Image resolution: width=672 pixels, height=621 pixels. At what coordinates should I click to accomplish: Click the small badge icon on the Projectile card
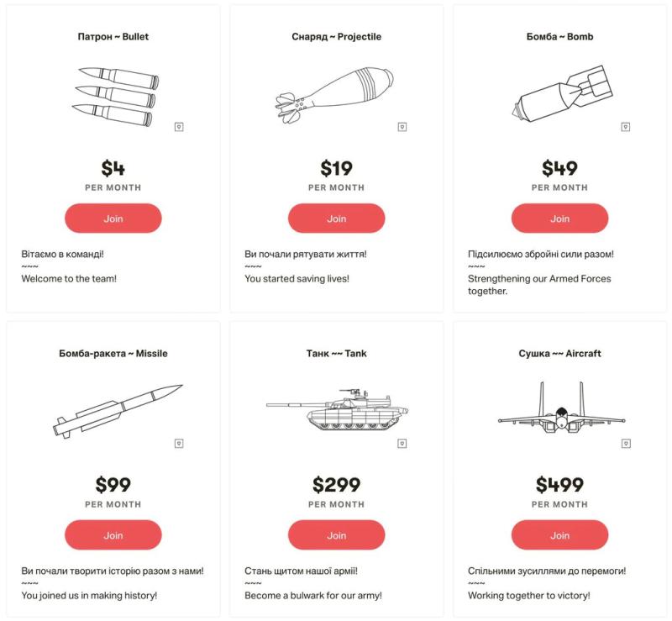pos(402,127)
